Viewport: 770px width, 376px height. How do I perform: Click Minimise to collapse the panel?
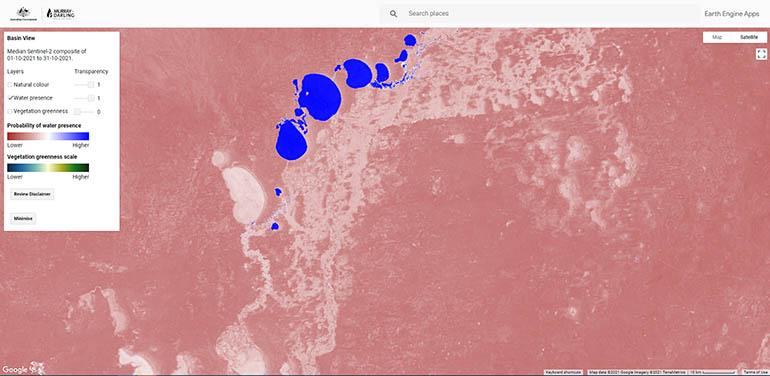[23, 218]
